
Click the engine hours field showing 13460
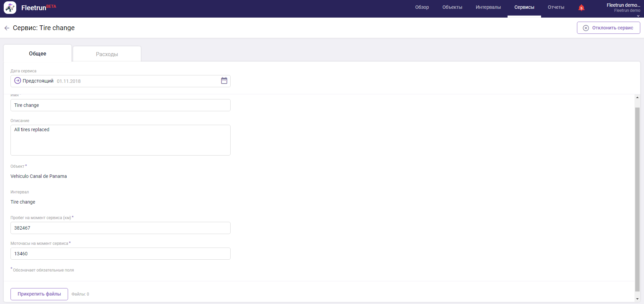[x=121, y=254]
